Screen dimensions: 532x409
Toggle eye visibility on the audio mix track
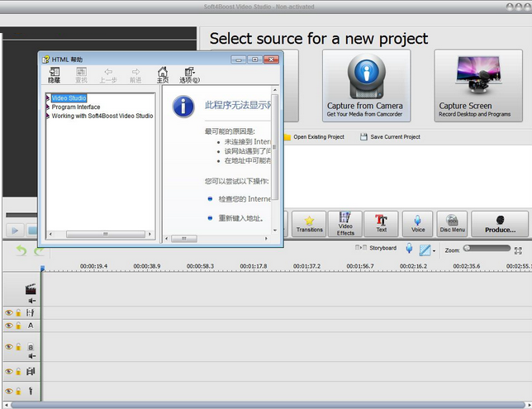click(x=9, y=371)
